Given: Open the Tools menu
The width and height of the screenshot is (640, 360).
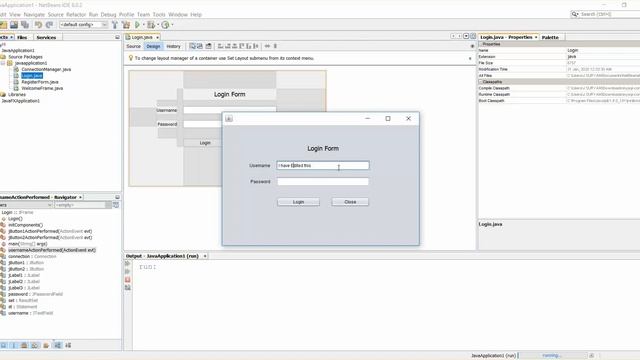Looking at the screenshot, I should [159, 14].
